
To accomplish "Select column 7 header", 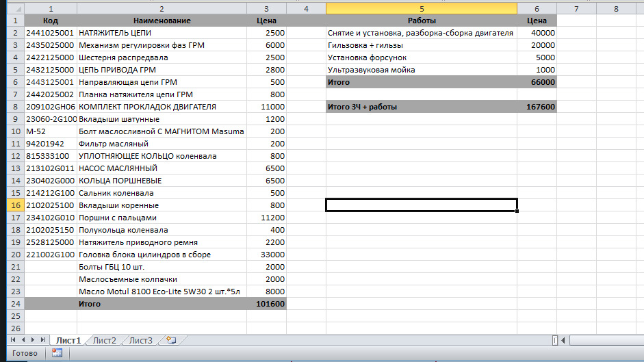I will click(576, 9).
